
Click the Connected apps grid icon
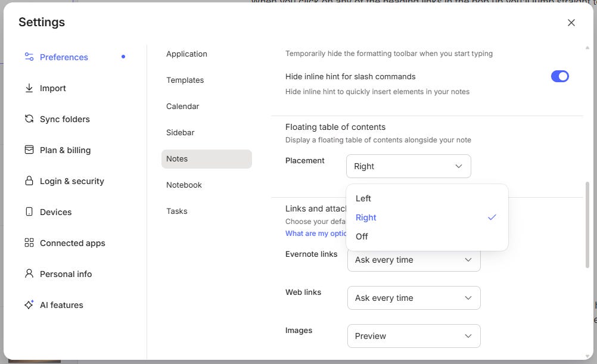[x=29, y=243]
